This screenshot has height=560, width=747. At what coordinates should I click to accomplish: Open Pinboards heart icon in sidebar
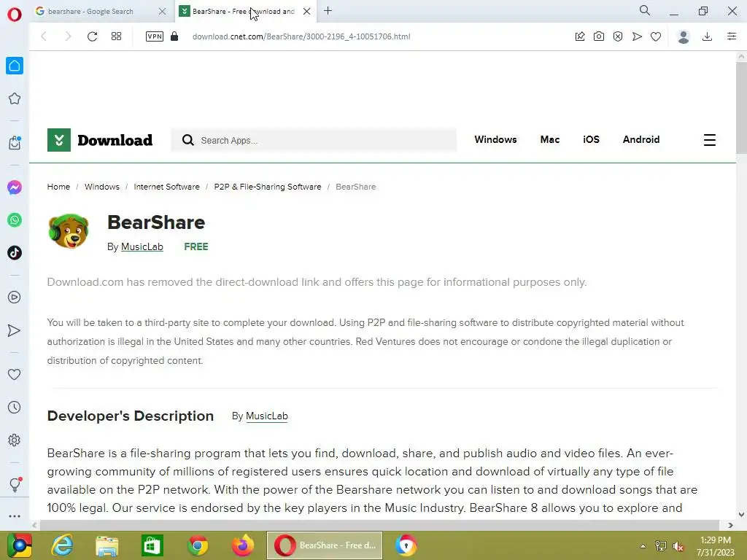15,374
